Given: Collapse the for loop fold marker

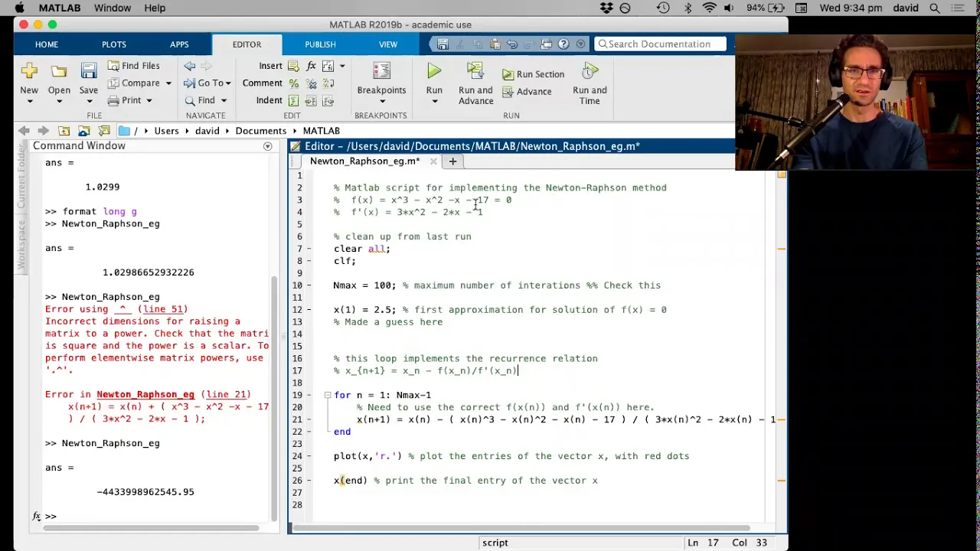Looking at the screenshot, I should point(327,395).
